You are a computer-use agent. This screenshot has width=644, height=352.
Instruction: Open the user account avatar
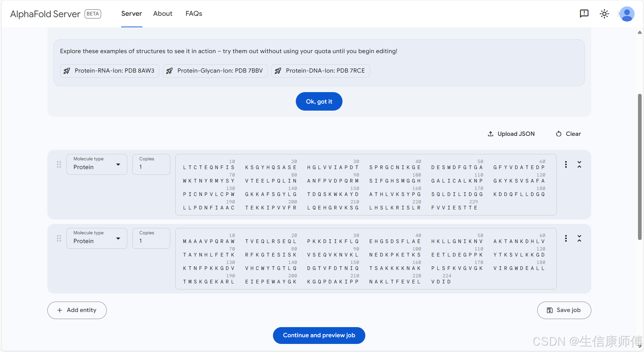pyautogui.click(x=627, y=14)
